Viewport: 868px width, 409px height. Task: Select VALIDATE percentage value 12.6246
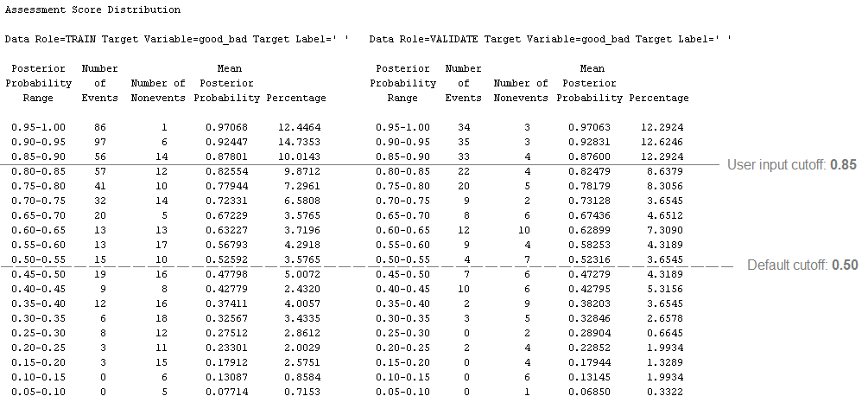(662, 143)
